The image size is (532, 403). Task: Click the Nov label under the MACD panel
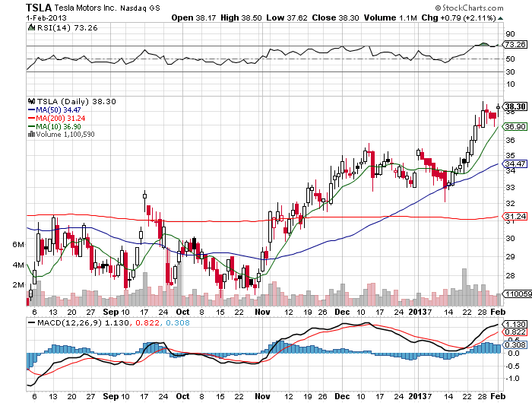tap(262, 396)
